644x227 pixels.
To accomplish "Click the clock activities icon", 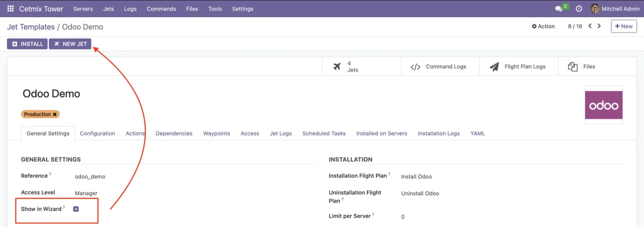I will 579,9.
